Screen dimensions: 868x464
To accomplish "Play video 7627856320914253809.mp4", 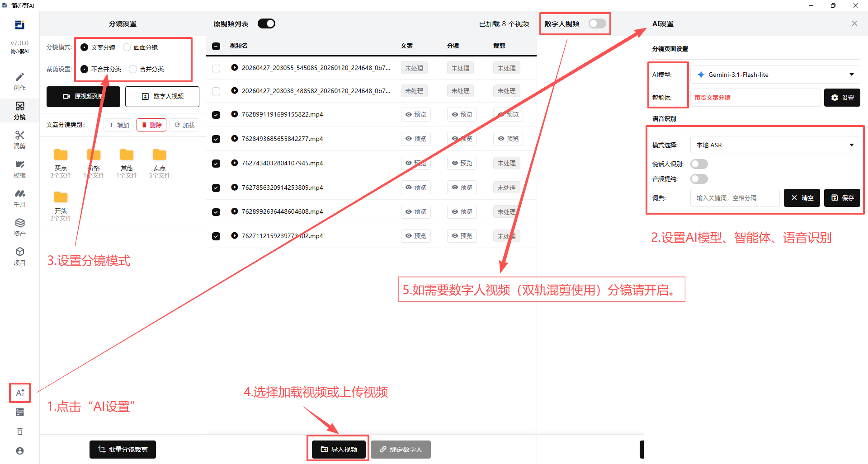I will click(x=235, y=187).
